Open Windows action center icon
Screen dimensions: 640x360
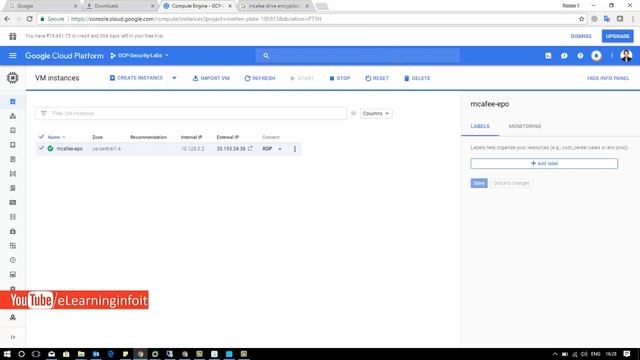pyautogui.click(x=627, y=354)
